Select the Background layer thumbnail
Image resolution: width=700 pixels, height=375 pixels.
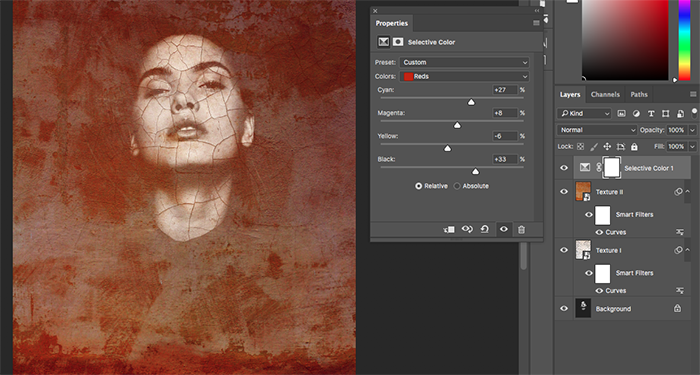(x=583, y=308)
